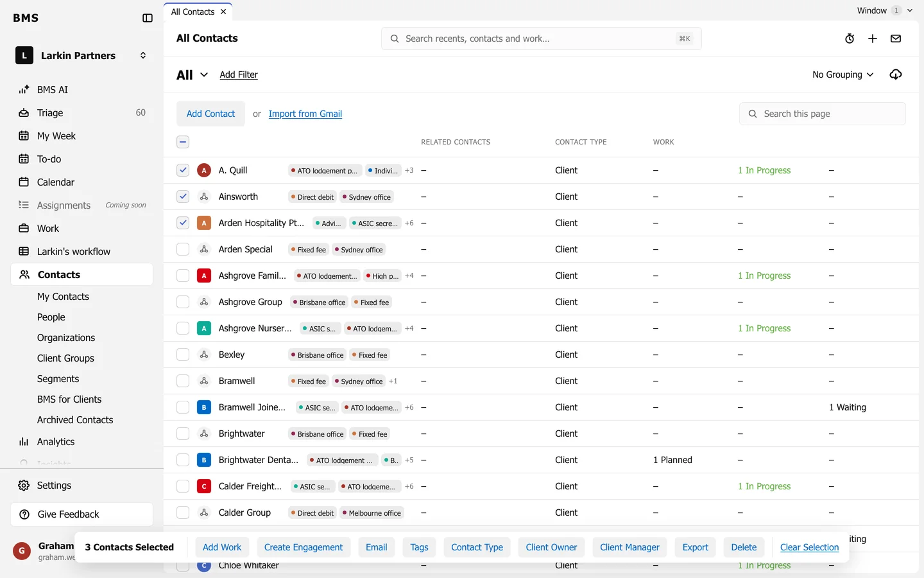Expand +3 tags on A. Quill row
The height and width of the screenshot is (578, 924).
click(x=409, y=171)
